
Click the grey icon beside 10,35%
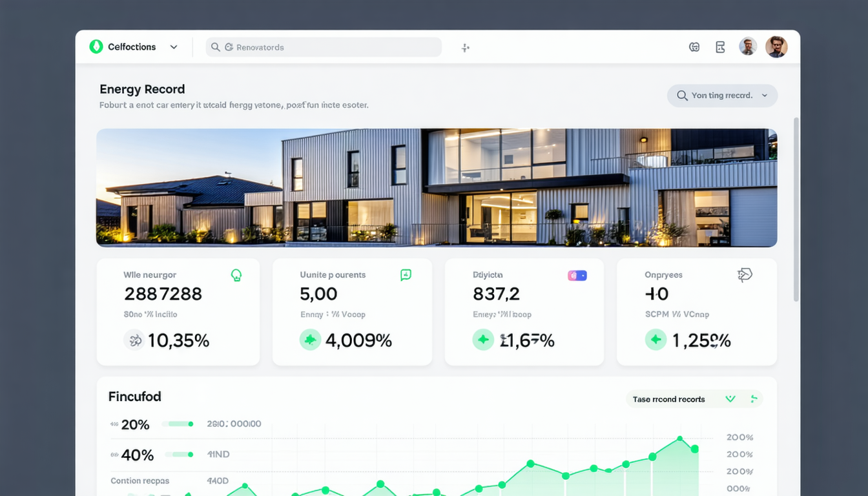pyautogui.click(x=134, y=340)
